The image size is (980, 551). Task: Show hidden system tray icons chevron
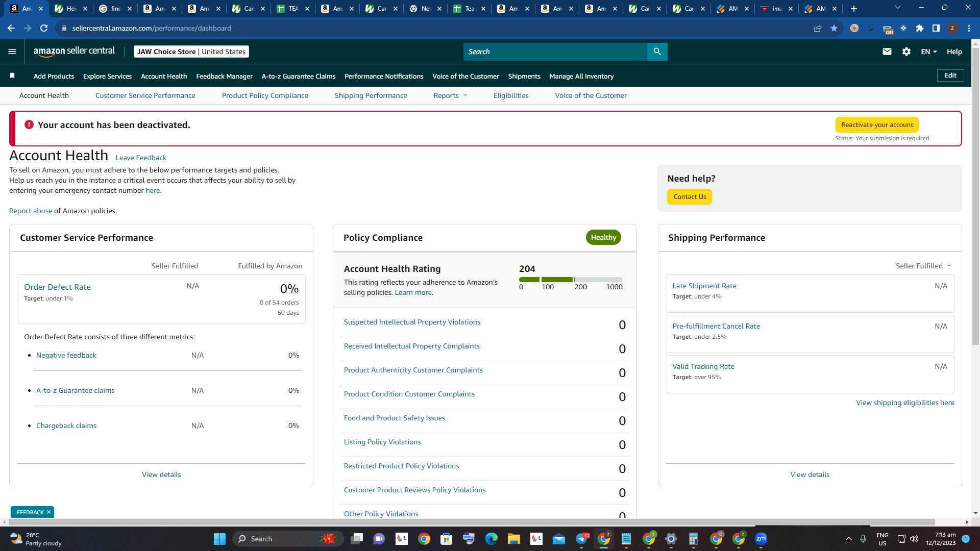(848, 539)
